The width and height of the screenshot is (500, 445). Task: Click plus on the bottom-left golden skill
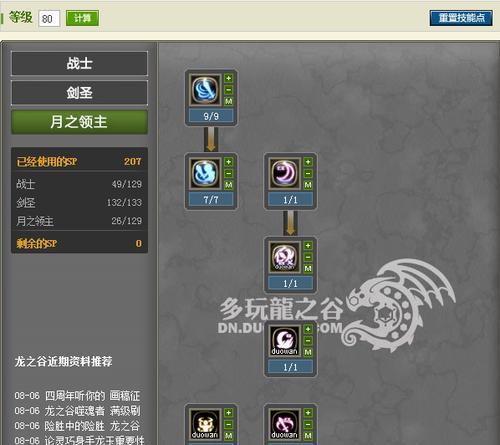click(229, 413)
